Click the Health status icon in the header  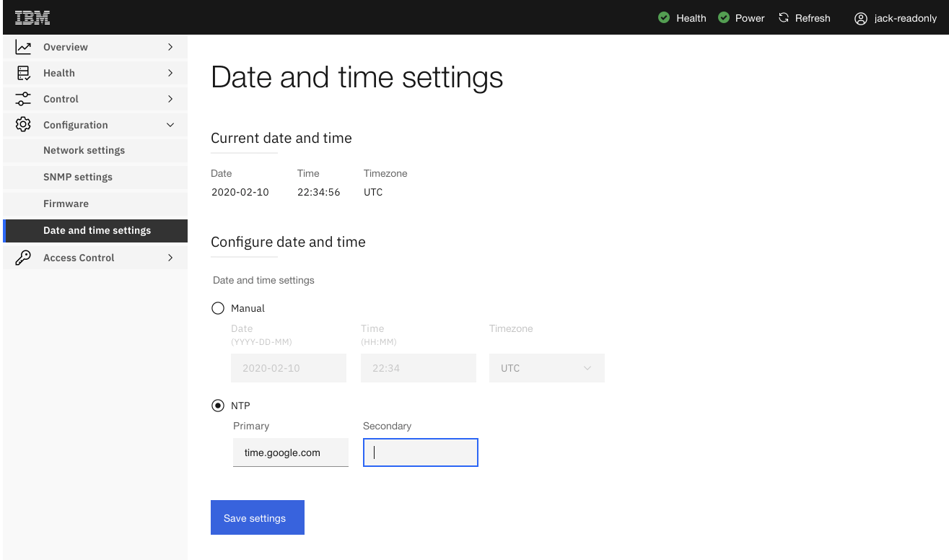pyautogui.click(x=663, y=18)
